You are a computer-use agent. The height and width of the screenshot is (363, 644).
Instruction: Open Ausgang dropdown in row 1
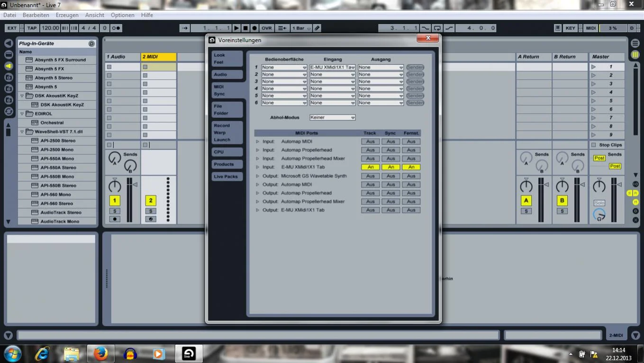[x=381, y=68]
